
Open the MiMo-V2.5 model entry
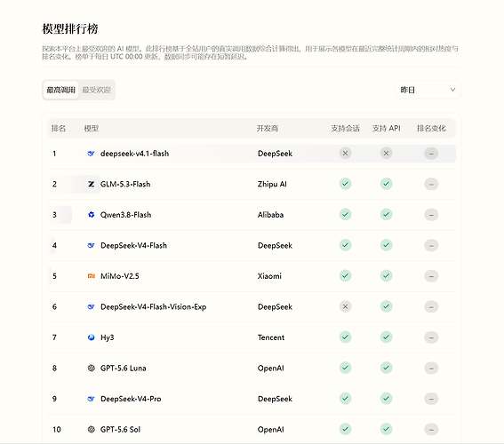point(120,276)
